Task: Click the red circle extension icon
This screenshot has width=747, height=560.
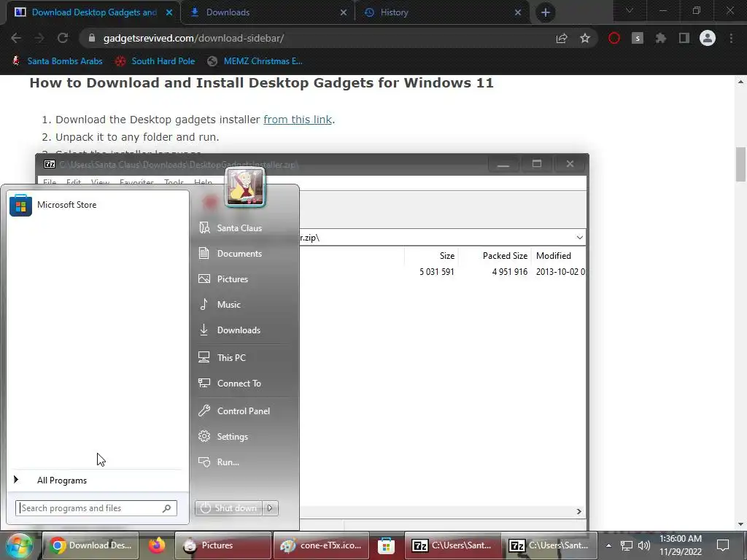Action: click(x=614, y=38)
